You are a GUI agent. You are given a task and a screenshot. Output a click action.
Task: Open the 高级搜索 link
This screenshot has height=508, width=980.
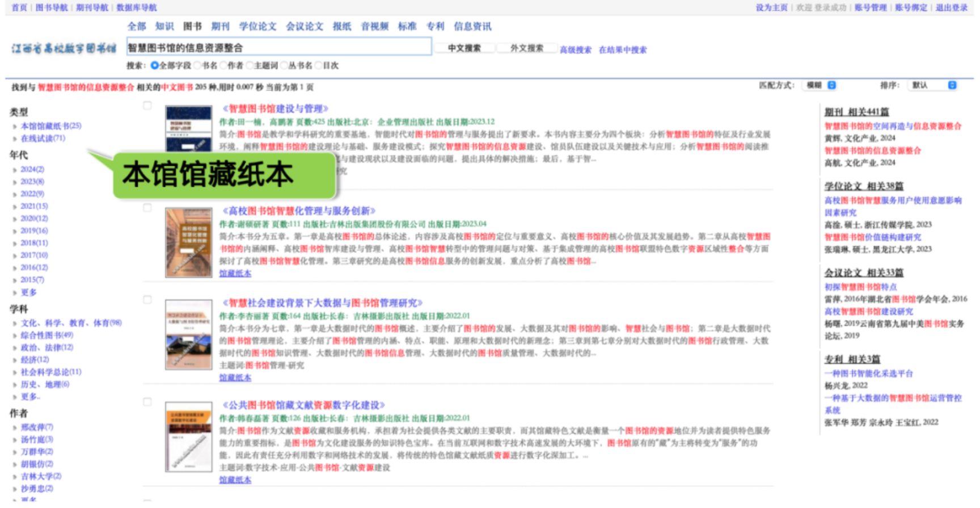(x=575, y=50)
